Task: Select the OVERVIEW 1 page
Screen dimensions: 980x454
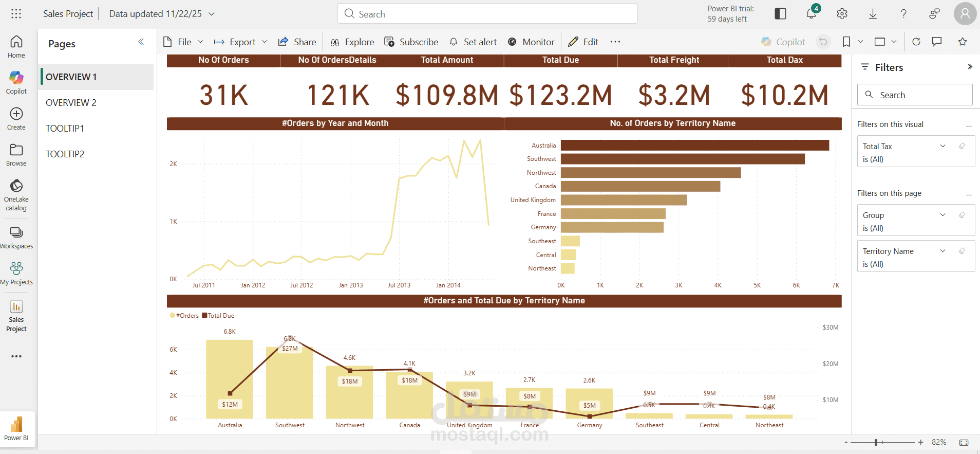Action: (x=96, y=77)
